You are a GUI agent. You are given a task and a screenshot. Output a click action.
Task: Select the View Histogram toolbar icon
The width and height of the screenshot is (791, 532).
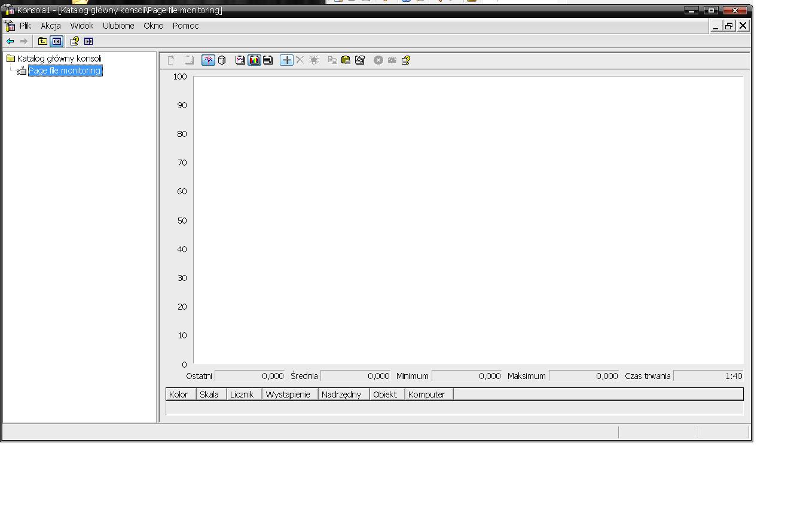(x=254, y=60)
